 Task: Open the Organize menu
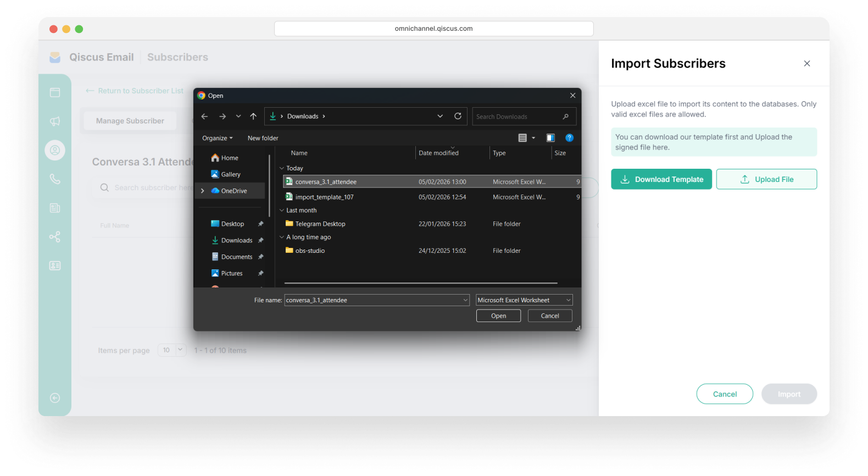tap(217, 138)
